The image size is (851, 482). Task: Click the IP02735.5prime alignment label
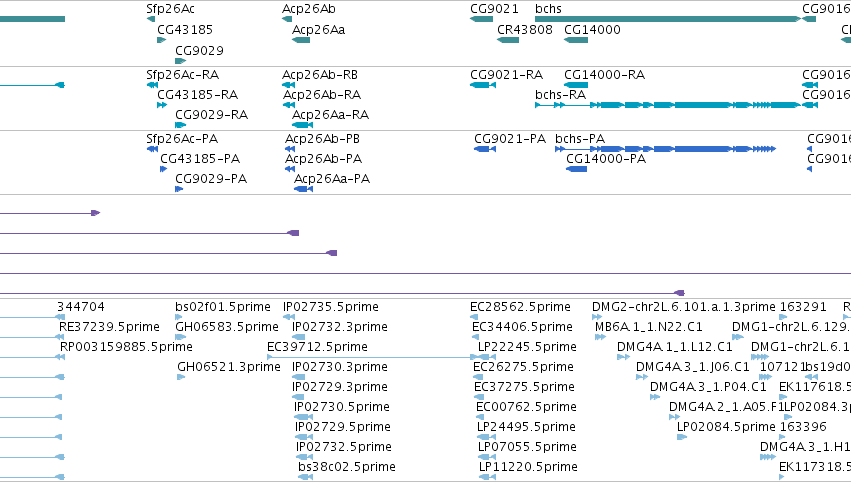[331, 307]
